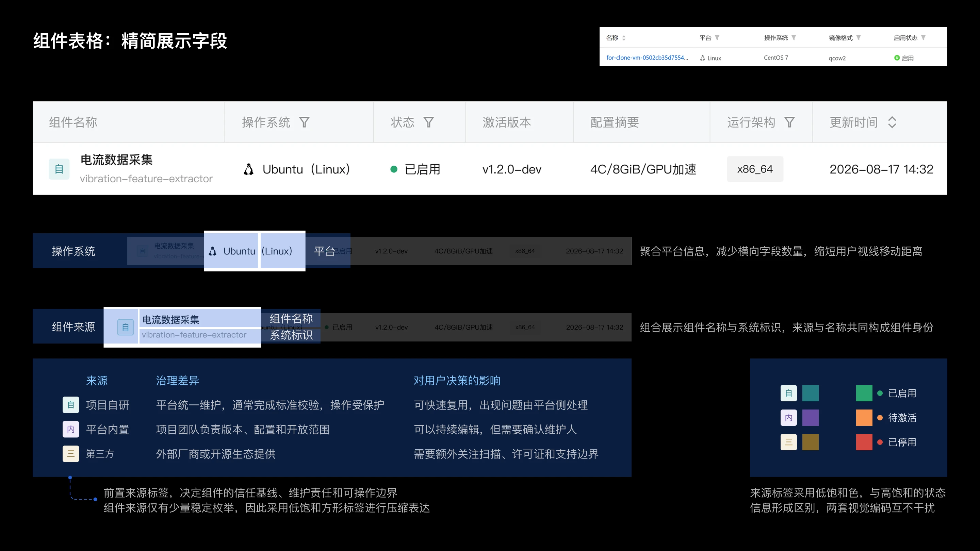Click the 组件来源 label in the blue annotation bar
Viewport: 980px width, 551px height.
point(73,327)
